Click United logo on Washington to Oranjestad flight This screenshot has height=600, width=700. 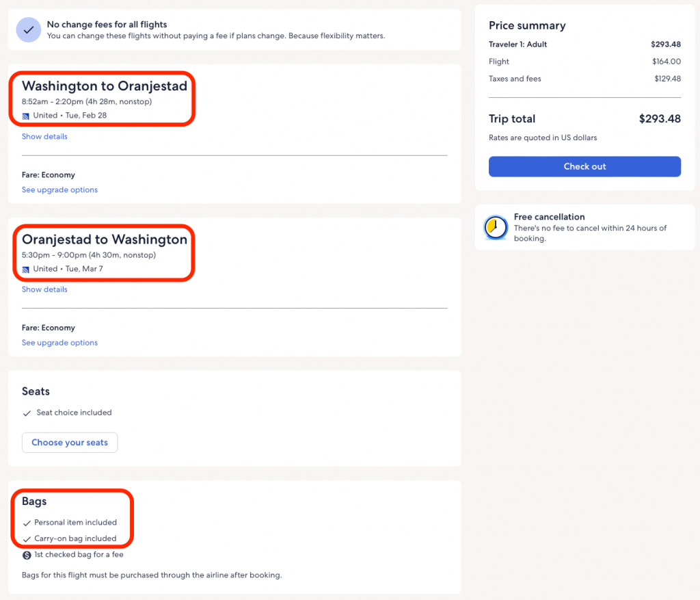(x=26, y=116)
